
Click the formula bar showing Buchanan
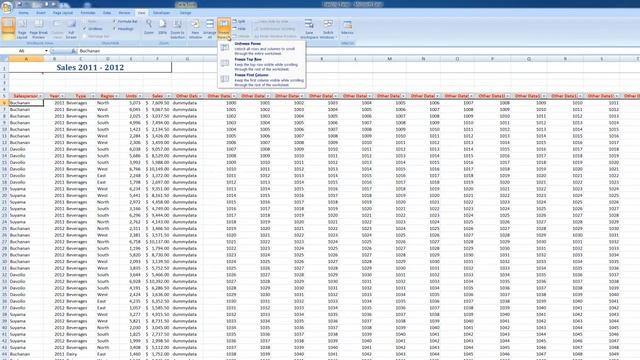[x=358, y=51]
